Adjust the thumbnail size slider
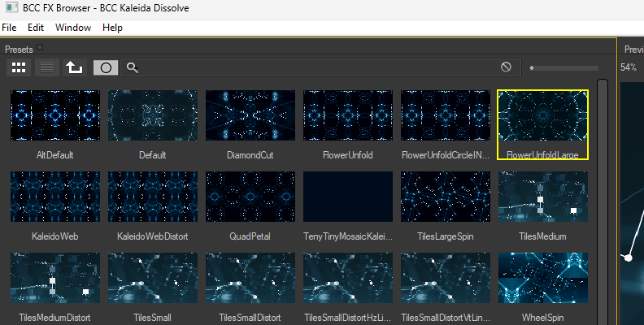The height and width of the screenshot is (325, 644). pos(564,67)
